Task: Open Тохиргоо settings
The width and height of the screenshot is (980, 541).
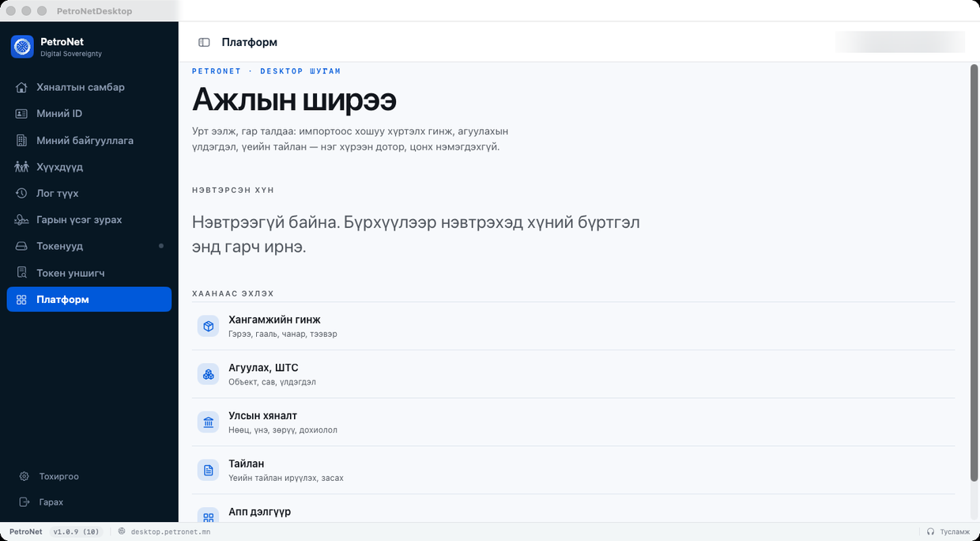Action: [89, 476]
